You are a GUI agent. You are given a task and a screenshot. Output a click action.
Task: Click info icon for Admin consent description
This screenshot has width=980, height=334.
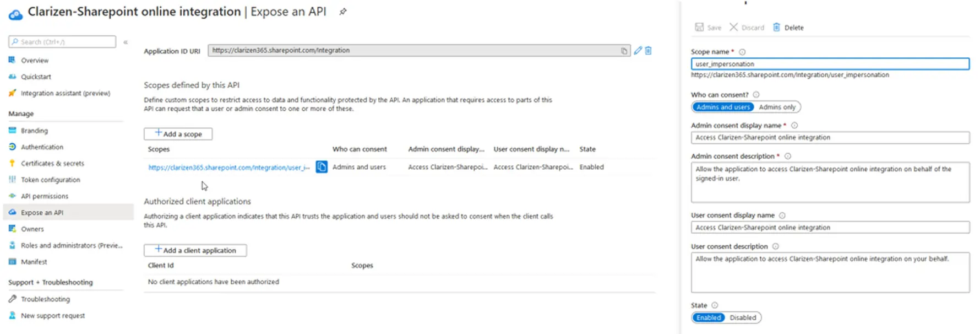click(x=788, y=157)
